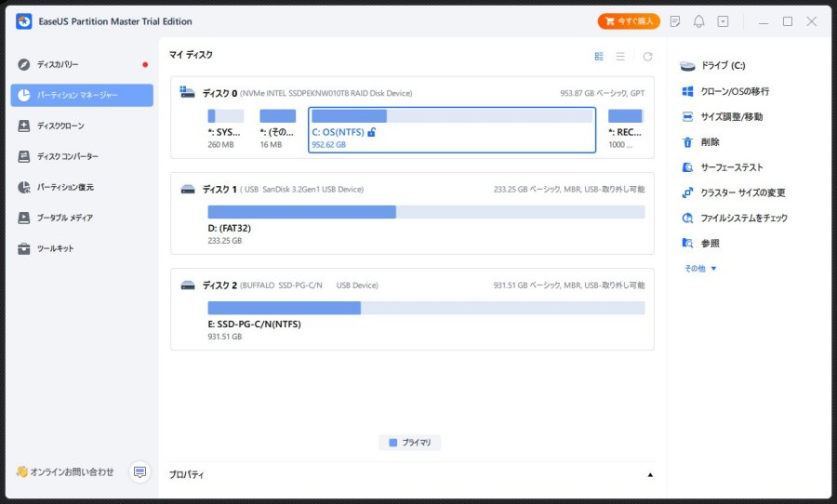837x504 pixels.
Task: Switch to graphical disk view icon
Action: coord(599,57)
